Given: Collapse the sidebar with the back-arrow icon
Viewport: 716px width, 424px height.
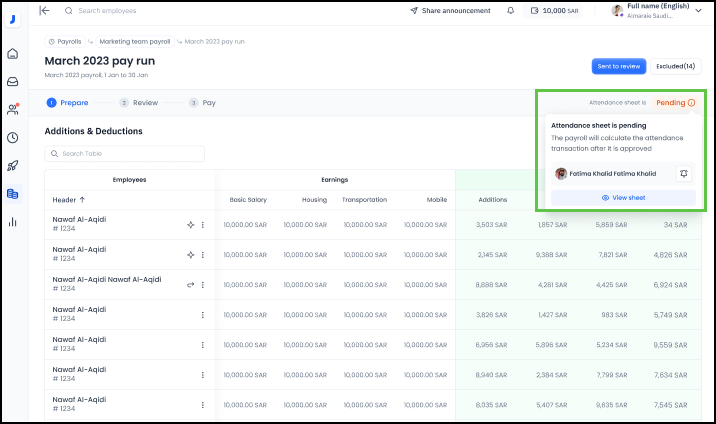Looking at the screenshot, I should pyautogui.click(x=44, y=10).
